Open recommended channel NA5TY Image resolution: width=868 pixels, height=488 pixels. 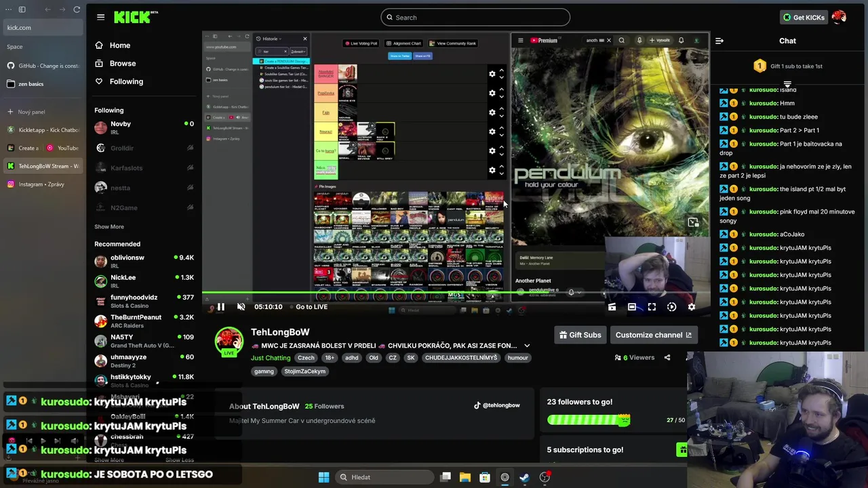pos(144,340)
